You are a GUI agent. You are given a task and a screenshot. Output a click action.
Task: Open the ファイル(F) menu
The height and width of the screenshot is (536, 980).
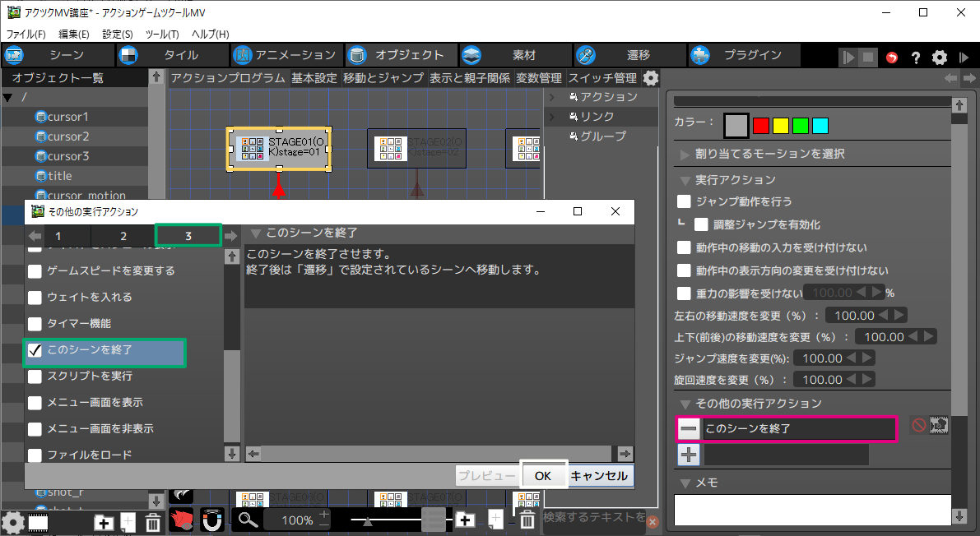[x=26, y=35]
